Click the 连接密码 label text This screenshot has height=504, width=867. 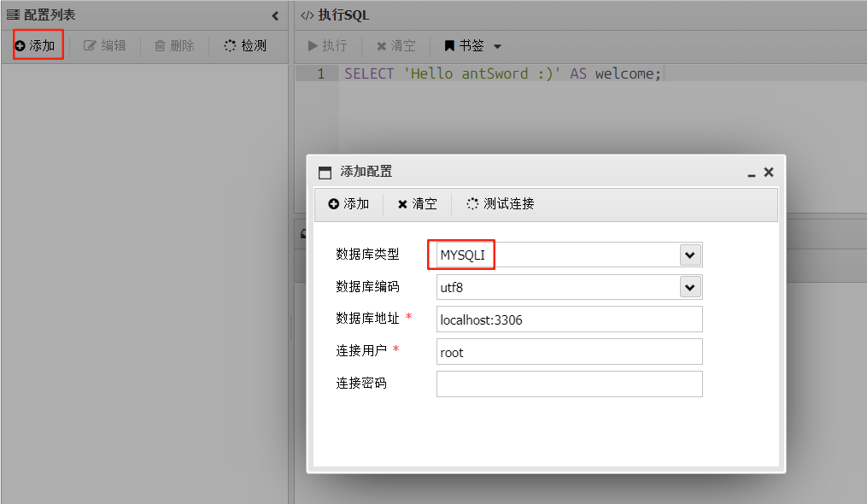pyautogui.click(x=361, y=383)
